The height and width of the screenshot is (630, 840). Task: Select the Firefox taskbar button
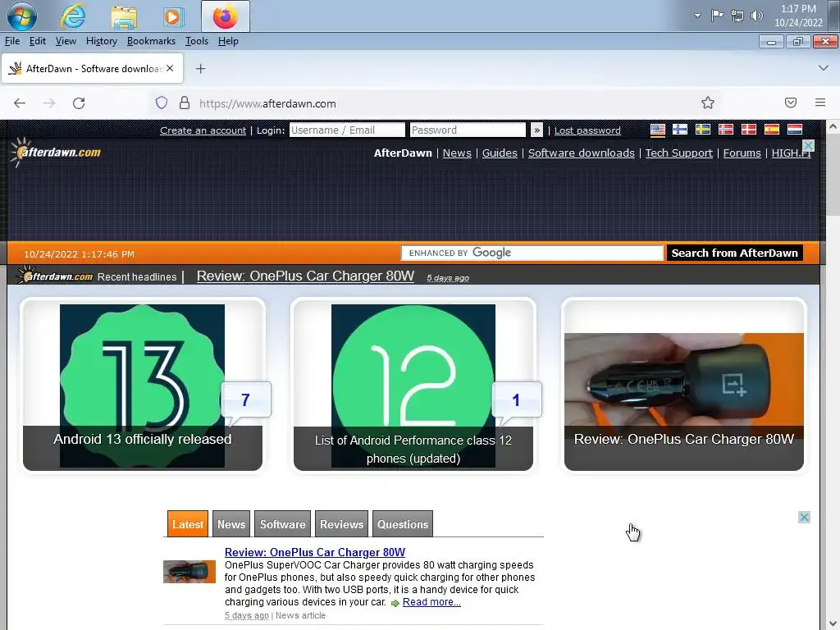pos(225,16)
